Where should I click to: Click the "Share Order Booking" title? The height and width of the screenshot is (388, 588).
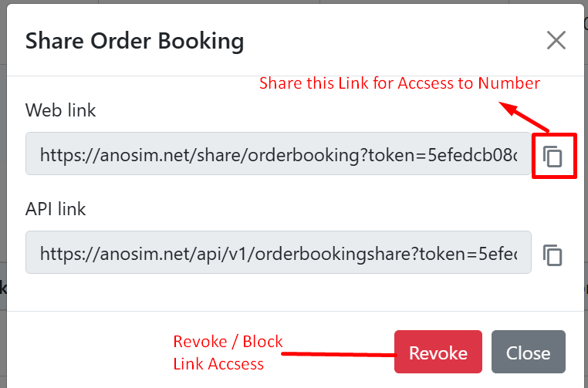coord(134,41)
